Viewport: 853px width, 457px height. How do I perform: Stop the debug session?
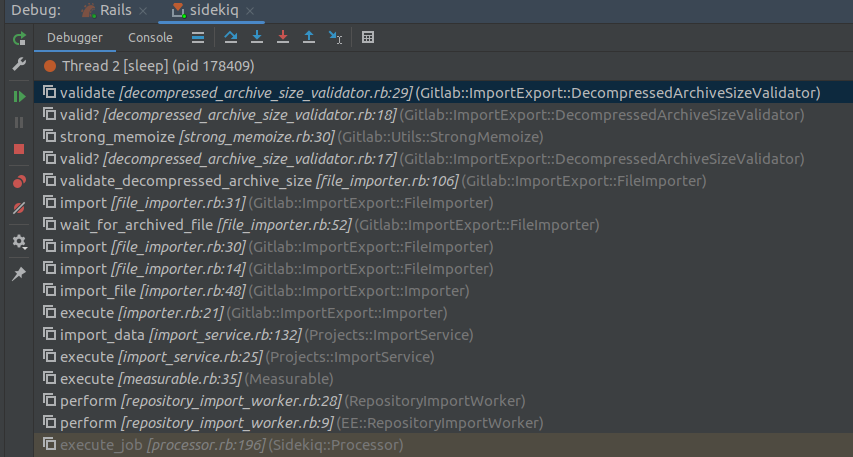click(19, 149)
